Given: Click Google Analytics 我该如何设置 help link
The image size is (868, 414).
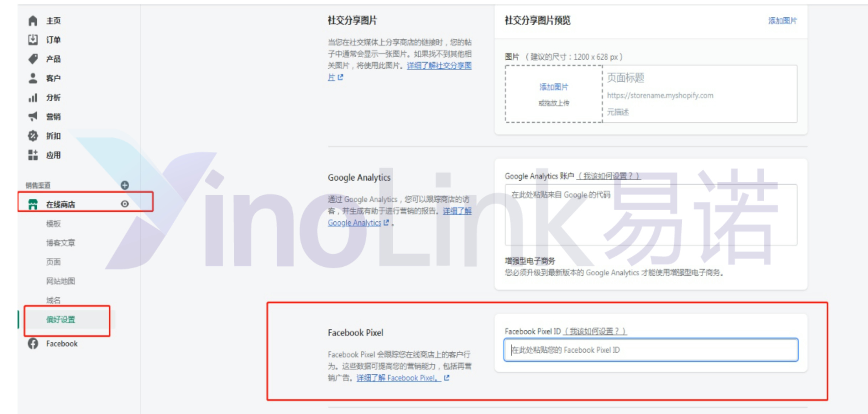Looking at the screenshot, I should (x=608, y=176).
